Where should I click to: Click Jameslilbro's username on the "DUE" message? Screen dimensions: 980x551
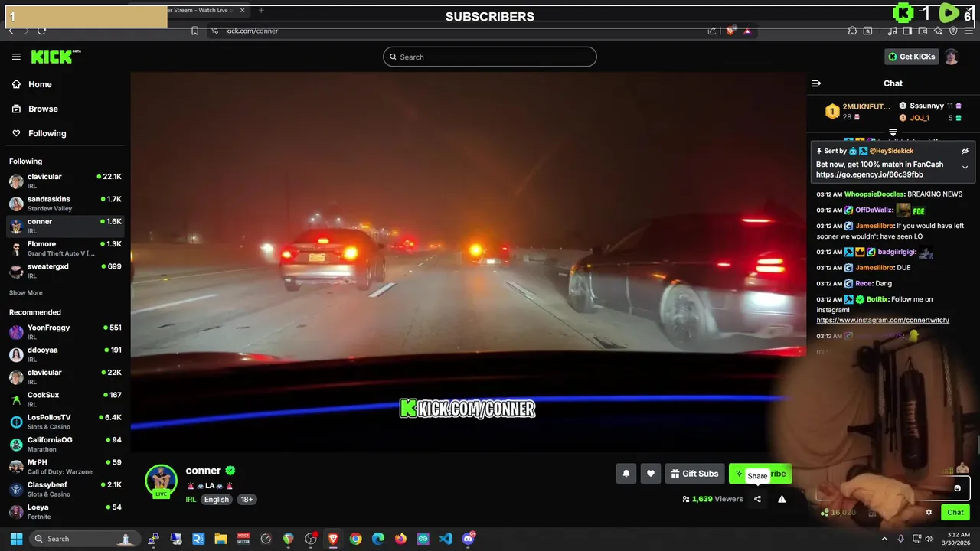[874, 268]
